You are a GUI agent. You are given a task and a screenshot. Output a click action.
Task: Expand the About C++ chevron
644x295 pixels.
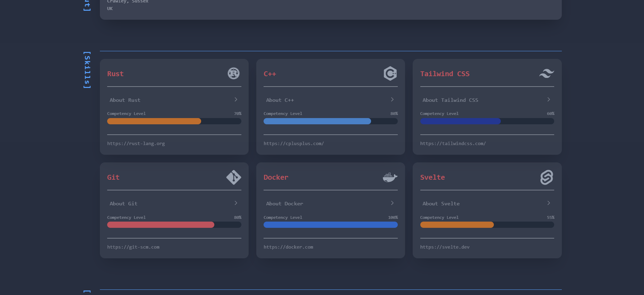[x=392, y=100]
